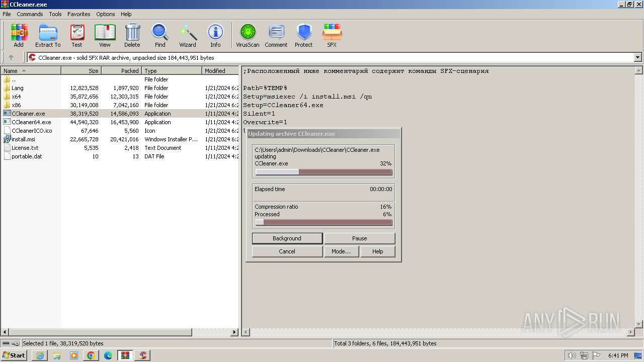644x362 pixels.
Task: Open the Help menu
Action: click(x=126, y=14)
